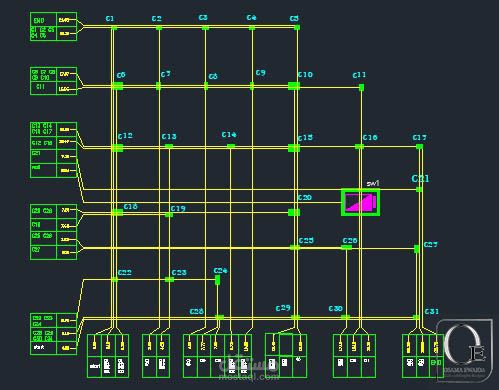This screenshot has width=499, height=390.
Task: Select the C8 node label
Action: click(x=213, y=77)
